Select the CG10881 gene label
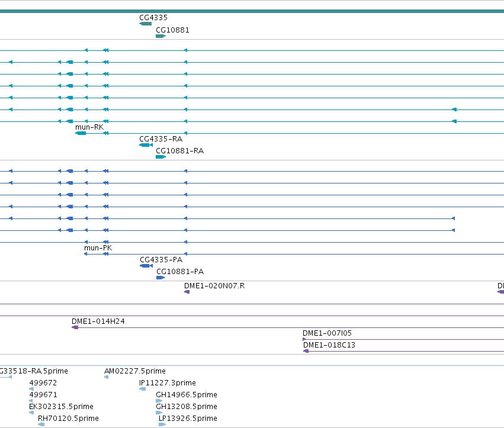Screen dimensions: 504x428 click(x=172, y=30)
